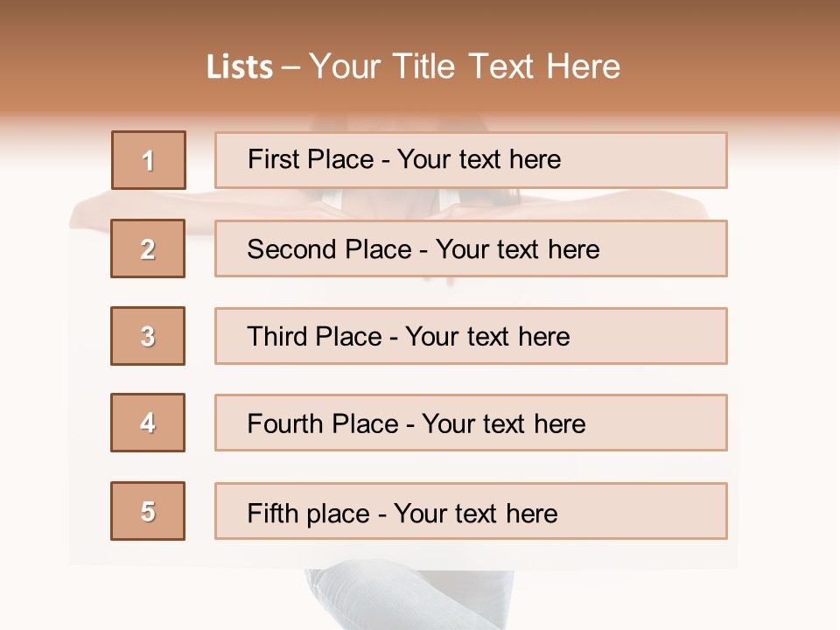Click the word Third in third bar

tap(277, 336)
